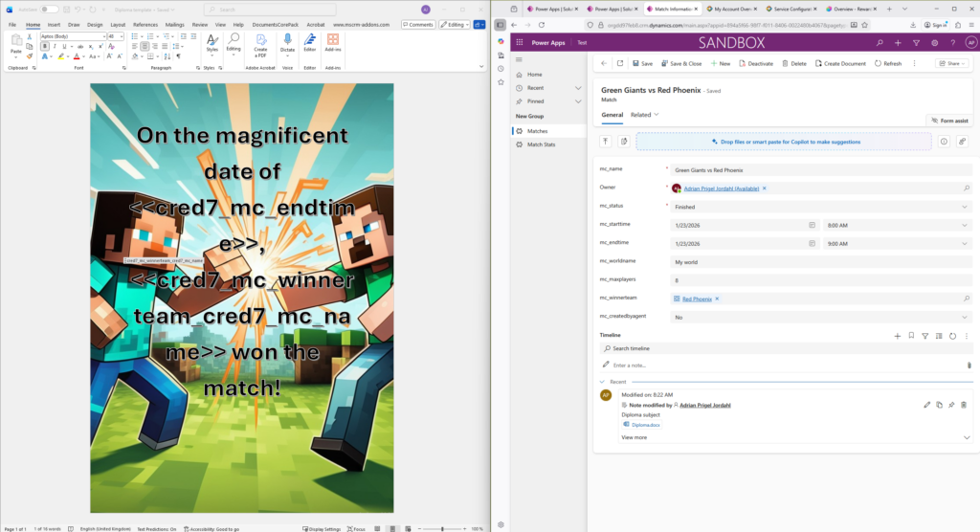Viewport: 980px width, 532px height.
Task: Toggle bold formatting in Word
Action: [44, 46]
